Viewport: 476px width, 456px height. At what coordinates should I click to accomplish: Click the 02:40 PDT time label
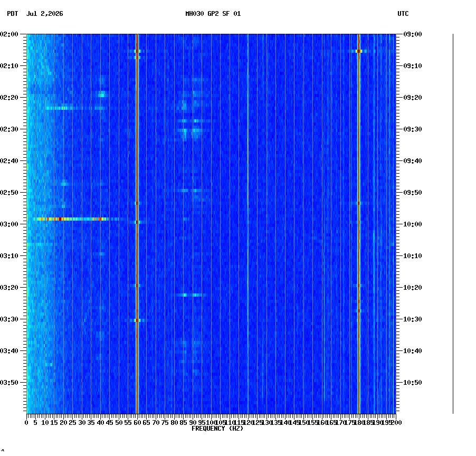pyautogui.click(x=9, y=161)
